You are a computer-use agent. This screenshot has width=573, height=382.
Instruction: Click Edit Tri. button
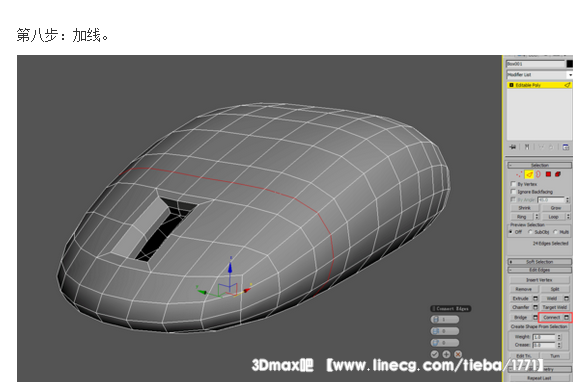click(524, 356)
